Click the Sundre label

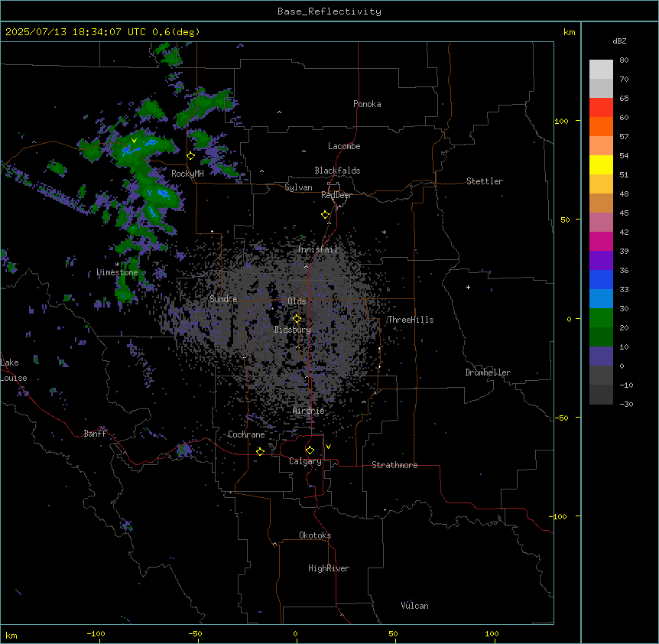click(223, 299)
